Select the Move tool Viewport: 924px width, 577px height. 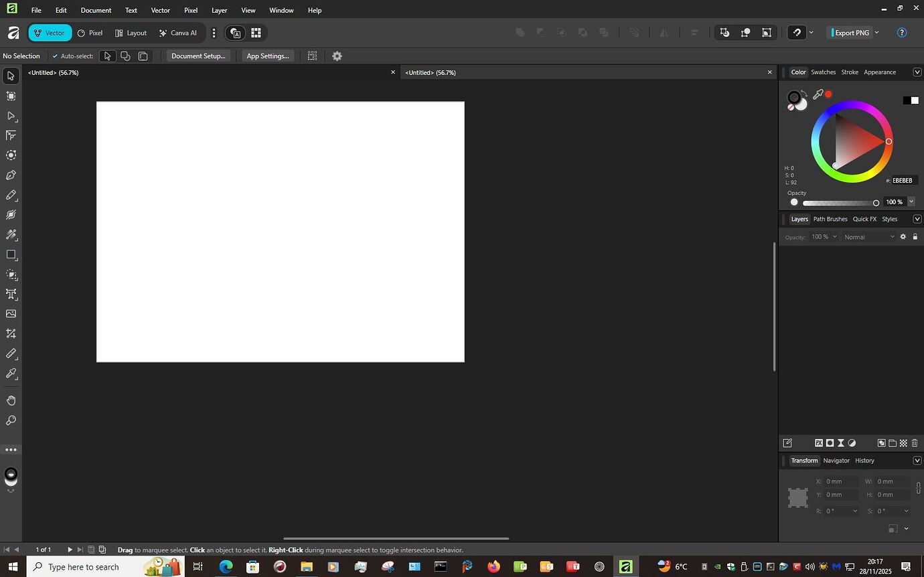pyautogui.click(x=11, y=76)
